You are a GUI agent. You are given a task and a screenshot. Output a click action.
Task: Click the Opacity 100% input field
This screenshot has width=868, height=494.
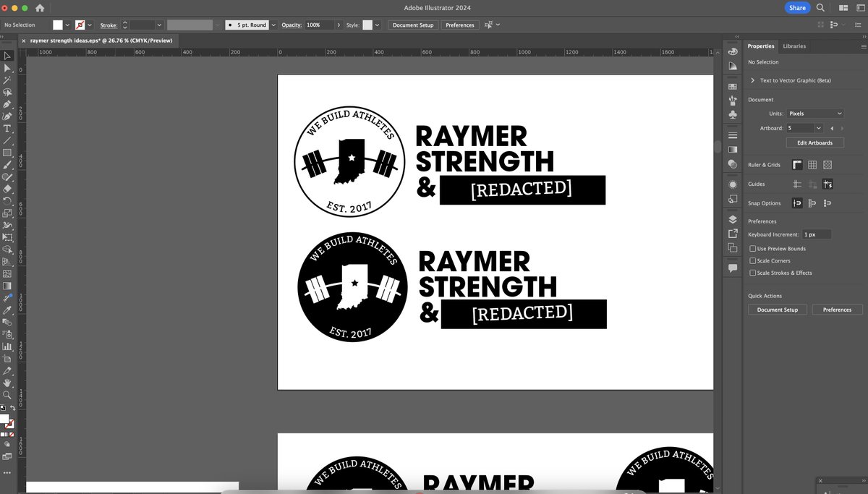[x=319, y=25]
